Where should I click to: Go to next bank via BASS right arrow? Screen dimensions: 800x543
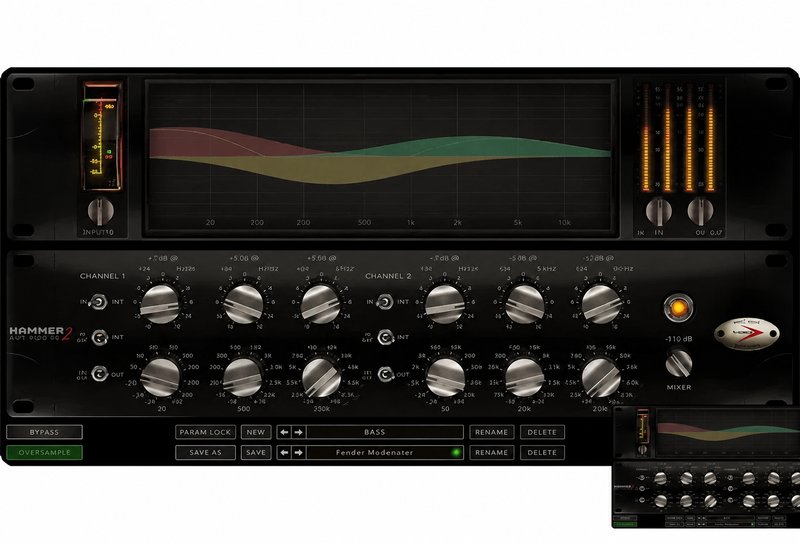point(298,432)
